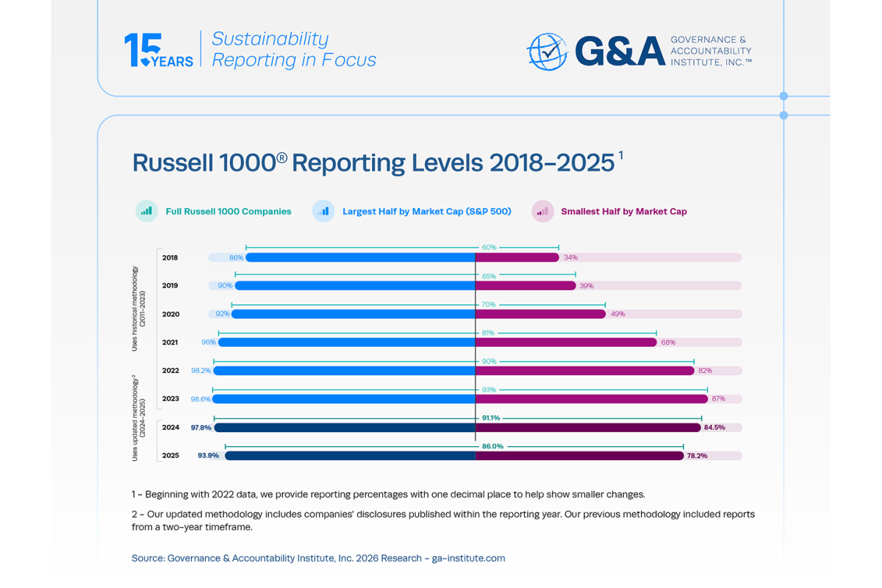Click the Smallest Half by Market Cap legend icon

click(542, 211)
